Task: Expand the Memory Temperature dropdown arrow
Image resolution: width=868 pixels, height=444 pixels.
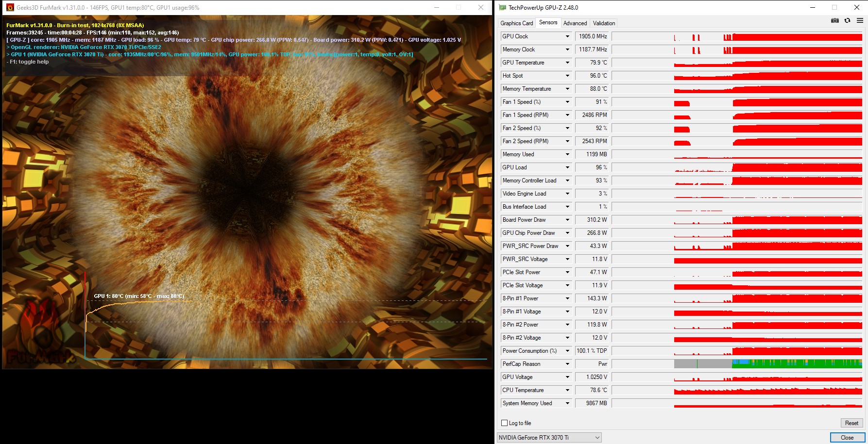Action: pyautogui.click(x=567, y=89)
